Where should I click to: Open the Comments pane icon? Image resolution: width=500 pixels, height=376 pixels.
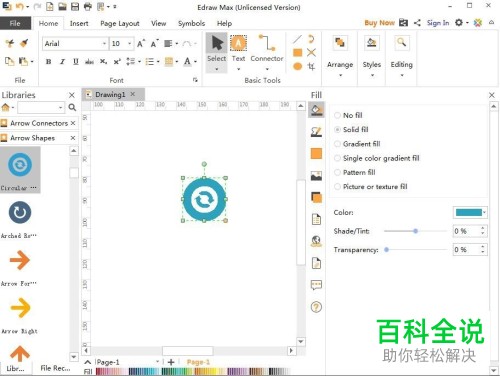click(x=316, y=285)
